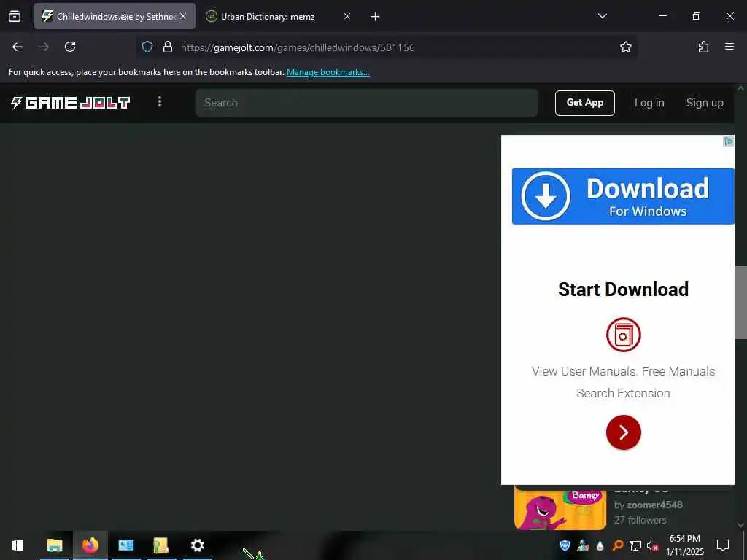The height and width of the screenshot is (560, 747).
Task: Open the Firefox extensions puzzle icon
Action: point(703,47)
